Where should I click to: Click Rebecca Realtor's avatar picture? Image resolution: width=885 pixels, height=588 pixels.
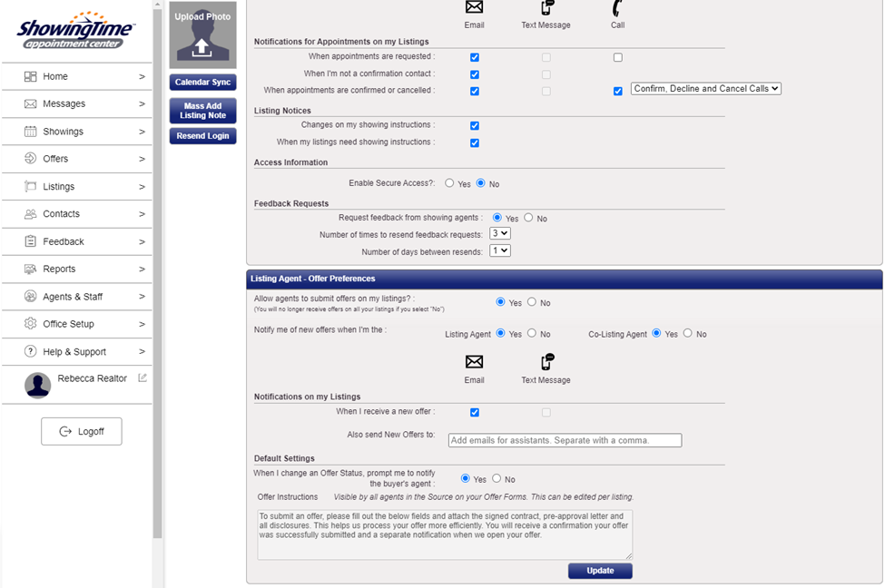(38, 386)
